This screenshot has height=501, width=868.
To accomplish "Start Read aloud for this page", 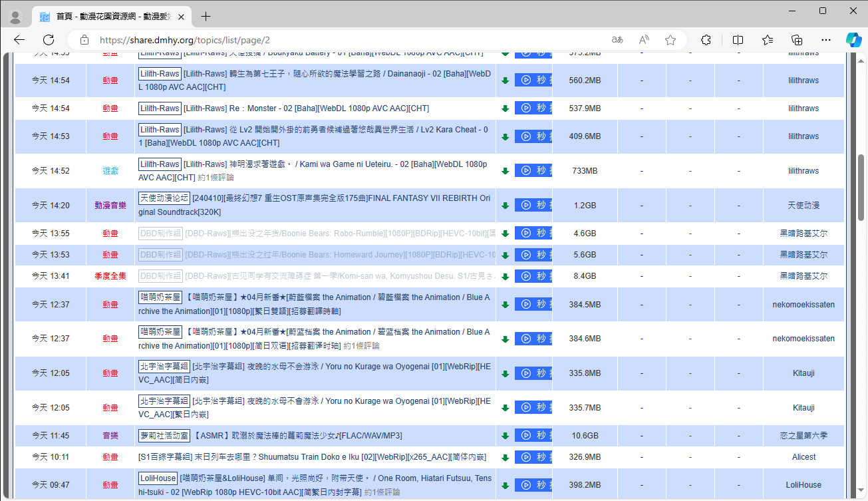I will pos(644,40).
